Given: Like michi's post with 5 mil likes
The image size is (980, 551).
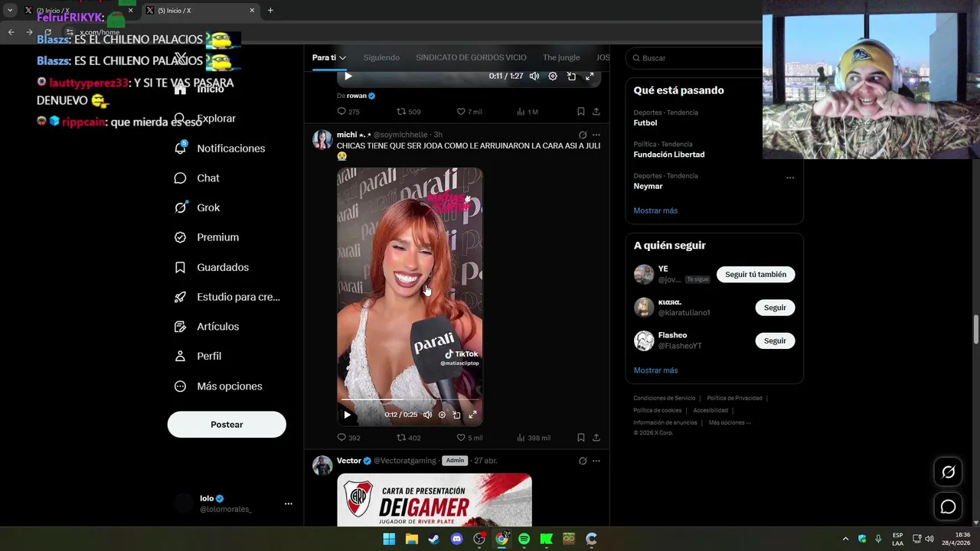Looking at the screenshot, I should point(469,438).
